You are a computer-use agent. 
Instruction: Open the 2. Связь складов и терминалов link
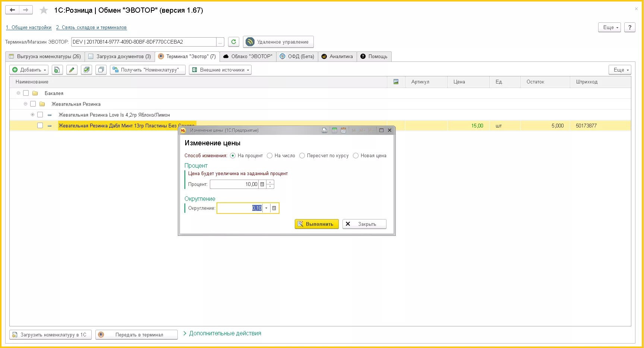[x=91, y=28]
